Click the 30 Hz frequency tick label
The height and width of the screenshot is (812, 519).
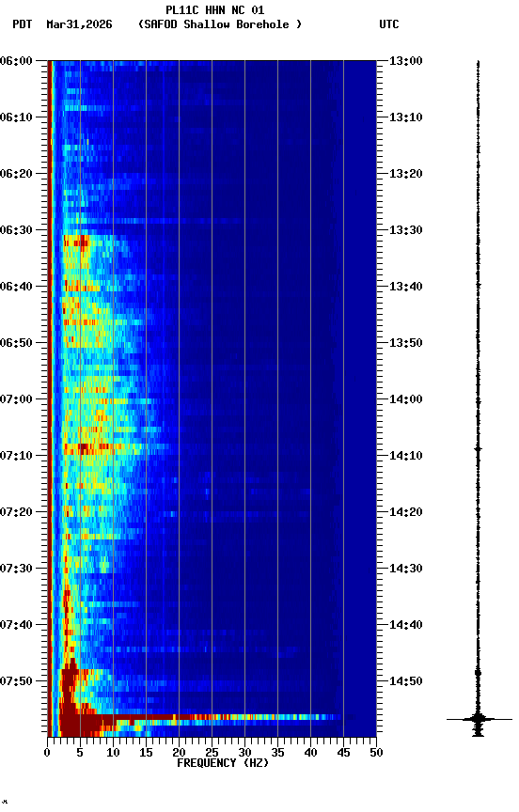click(x=245, y=753)
